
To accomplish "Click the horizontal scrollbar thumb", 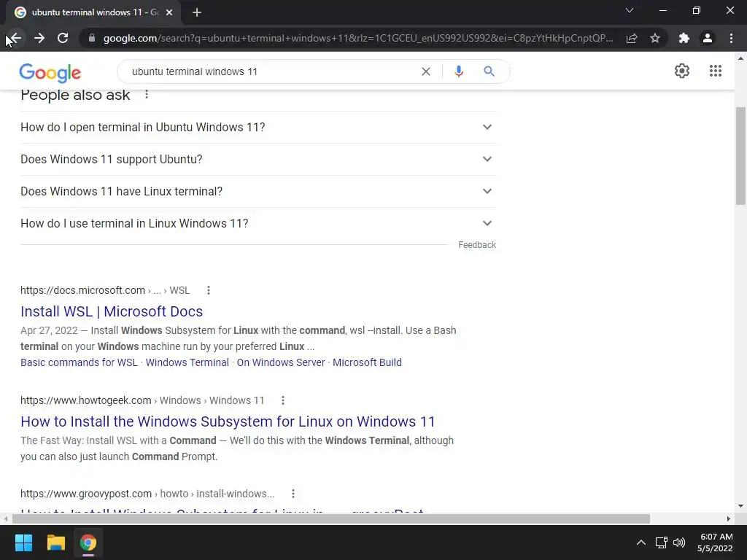I will [x=330, y=518].
